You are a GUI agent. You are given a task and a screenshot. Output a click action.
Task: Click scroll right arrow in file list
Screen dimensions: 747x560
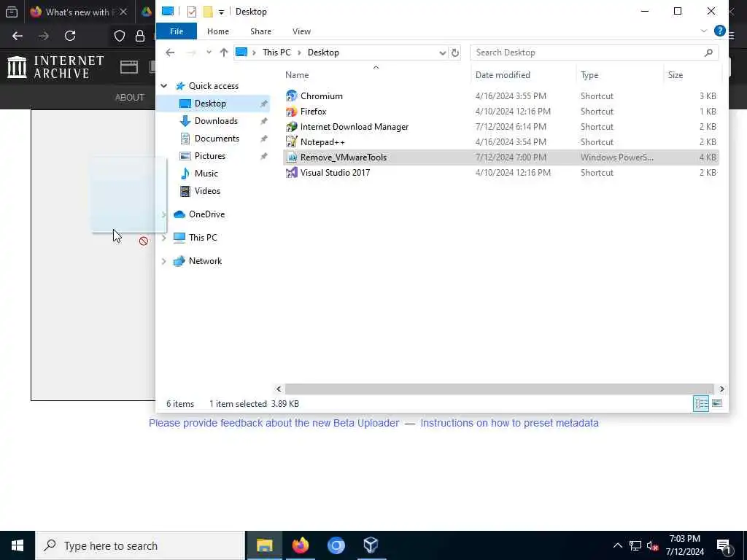click(721, 389)
